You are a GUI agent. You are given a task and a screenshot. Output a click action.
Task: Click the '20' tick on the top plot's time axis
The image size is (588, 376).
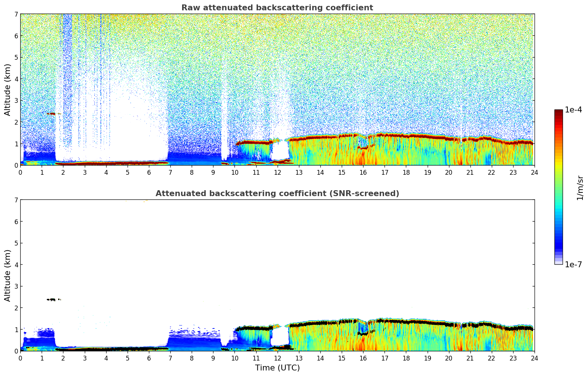449,172
